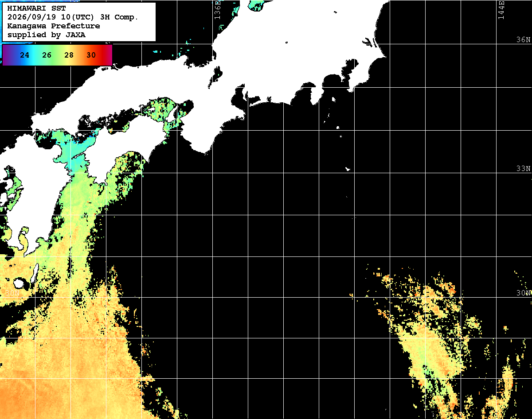Click magenta-red end of temperature color bar
Screen dimensions: 532x419
coord(108,55)
